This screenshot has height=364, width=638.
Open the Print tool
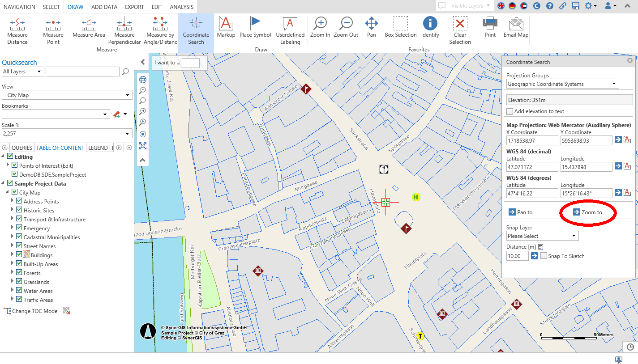tap(489, 28)
